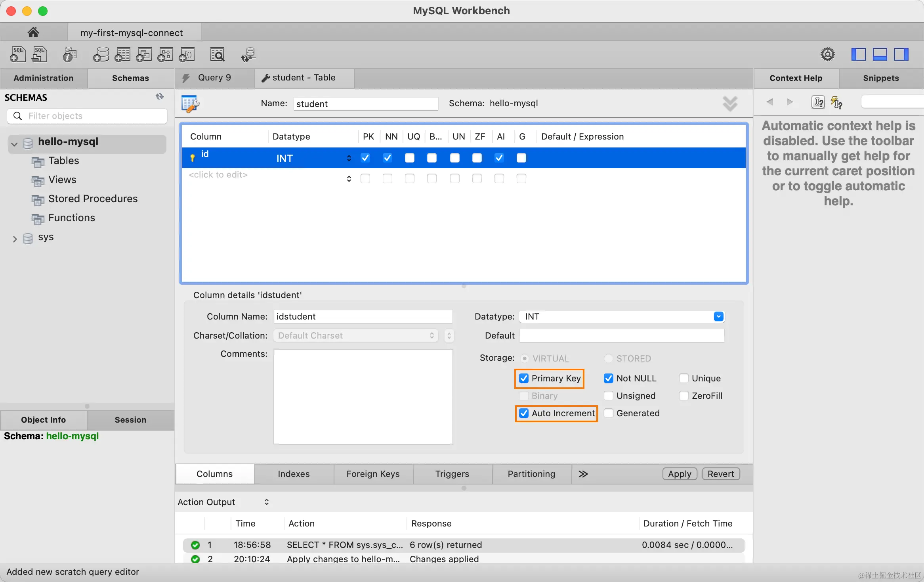Expand table header double-chevron

tap(730, 104)
